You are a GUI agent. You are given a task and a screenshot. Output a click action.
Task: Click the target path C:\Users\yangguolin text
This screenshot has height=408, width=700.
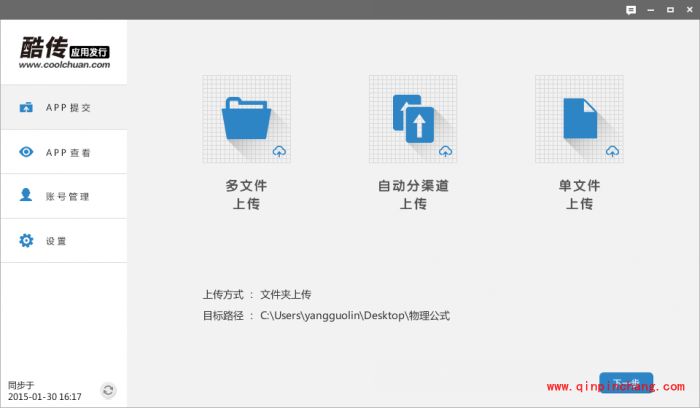click(x=355, y=316)
